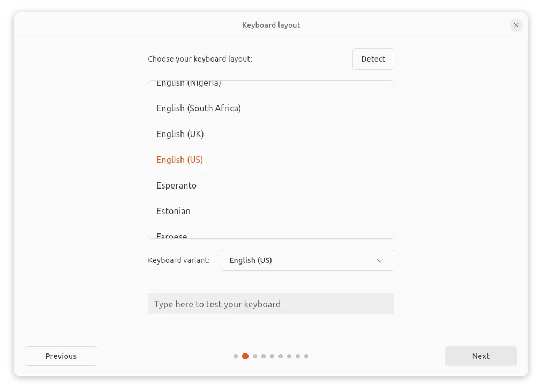
Task: Click the chevron arrow in variant combo box
Action: point(380,261)
